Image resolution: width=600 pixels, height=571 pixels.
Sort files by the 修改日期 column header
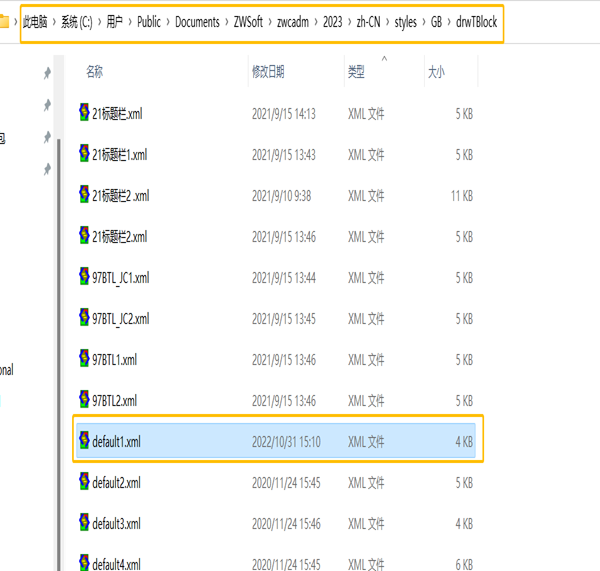(268, 72)
